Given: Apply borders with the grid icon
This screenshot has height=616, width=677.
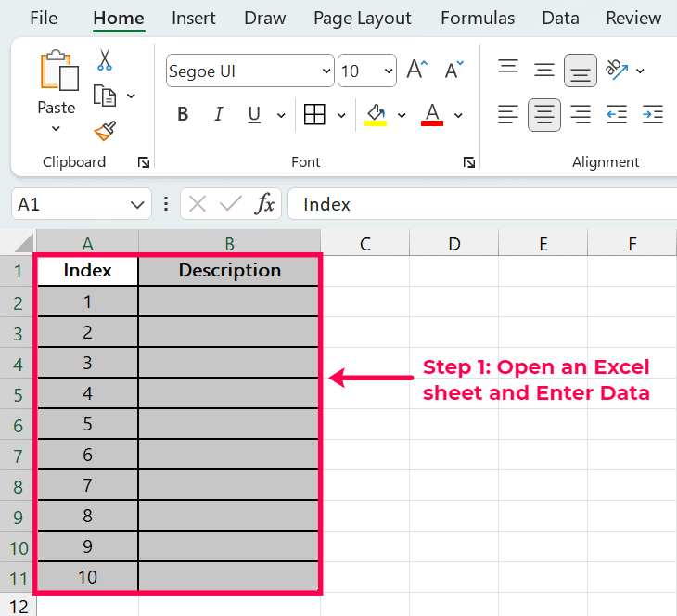Looking at the screenshot, I should click(x=314, y=114).
